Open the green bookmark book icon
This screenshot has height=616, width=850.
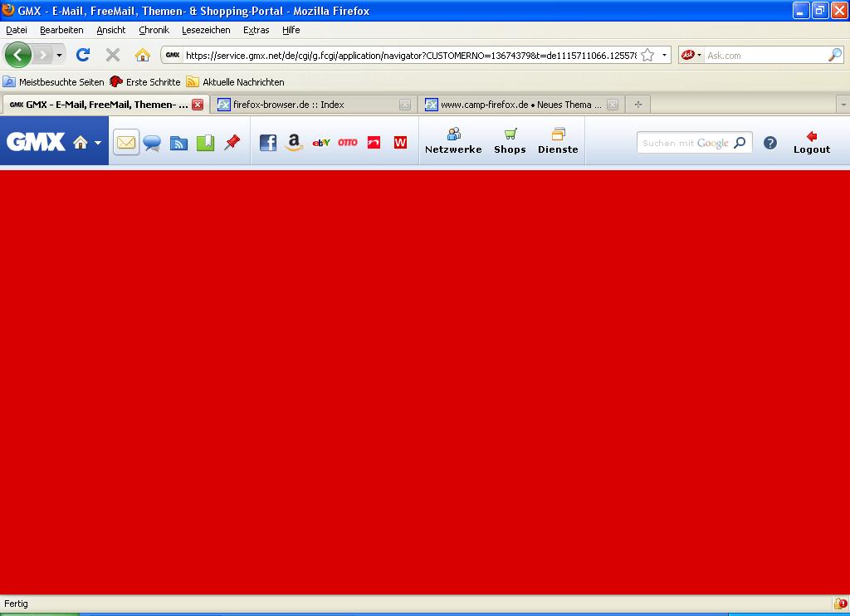coord(206,143)
